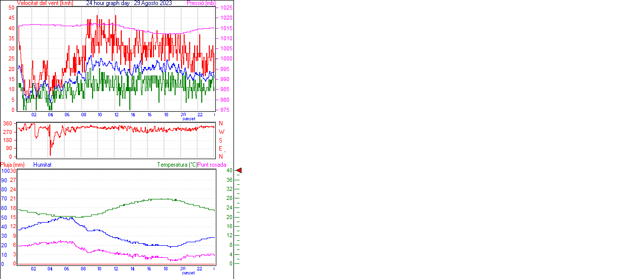This screenshot has height=279, width=644.
Task: Click the 'W' compass label on direction graph
Action: [221, 132]
